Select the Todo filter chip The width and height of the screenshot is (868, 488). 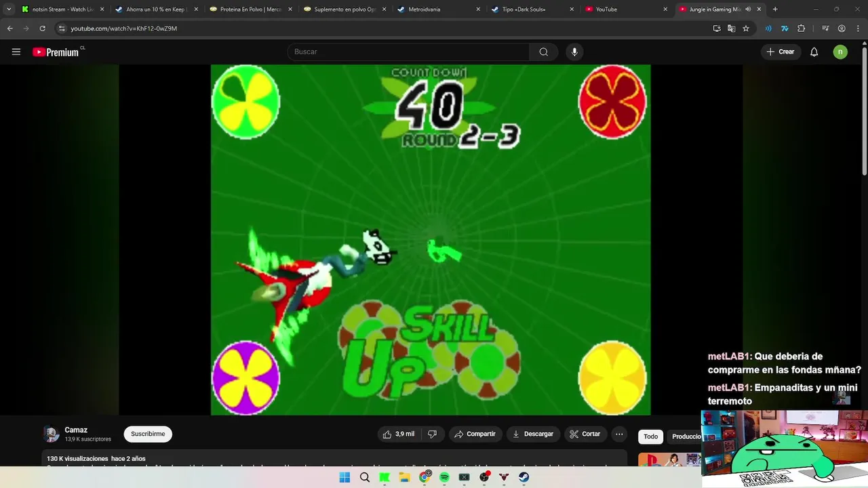pyautogui.click(x=651, y=436)
